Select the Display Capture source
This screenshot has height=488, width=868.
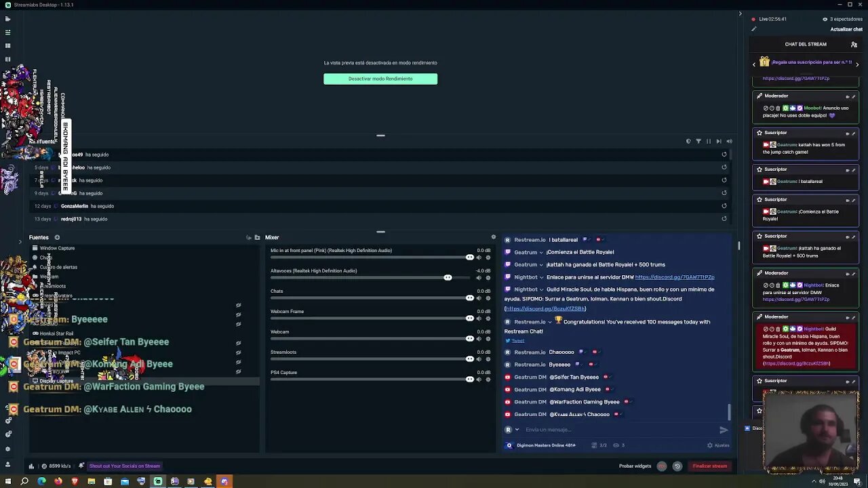(x=56, y=381)
